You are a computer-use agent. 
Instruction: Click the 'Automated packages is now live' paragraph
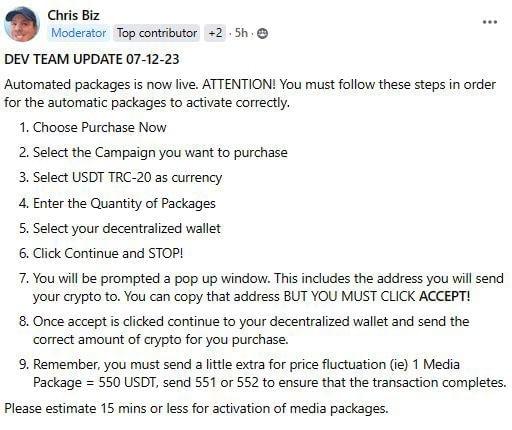pyautogui.click(x=250, y=93)
